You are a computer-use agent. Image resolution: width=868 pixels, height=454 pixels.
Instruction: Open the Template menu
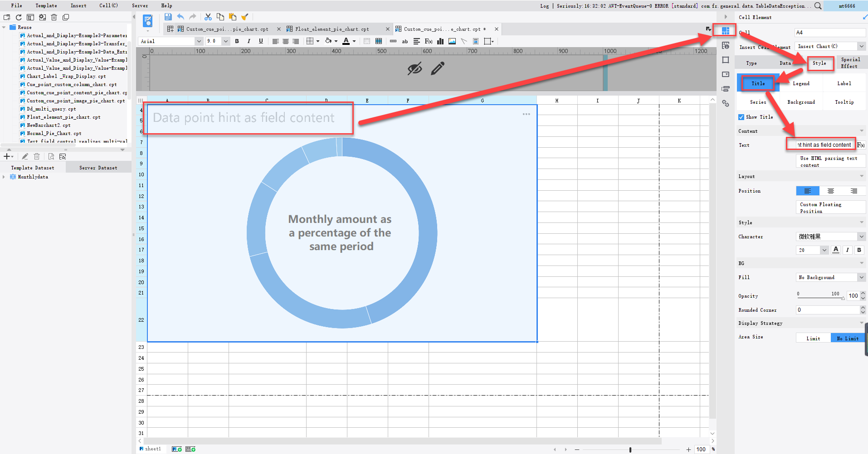pos(46,5)
